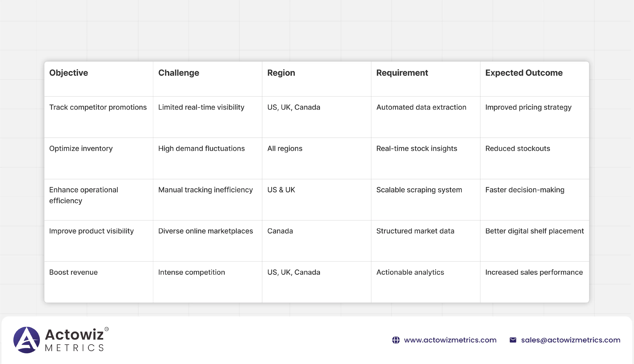The height and width of the screenshot is (364, 634).
Task: Click the Reduced stockouts cell
Action: (517, 149)
